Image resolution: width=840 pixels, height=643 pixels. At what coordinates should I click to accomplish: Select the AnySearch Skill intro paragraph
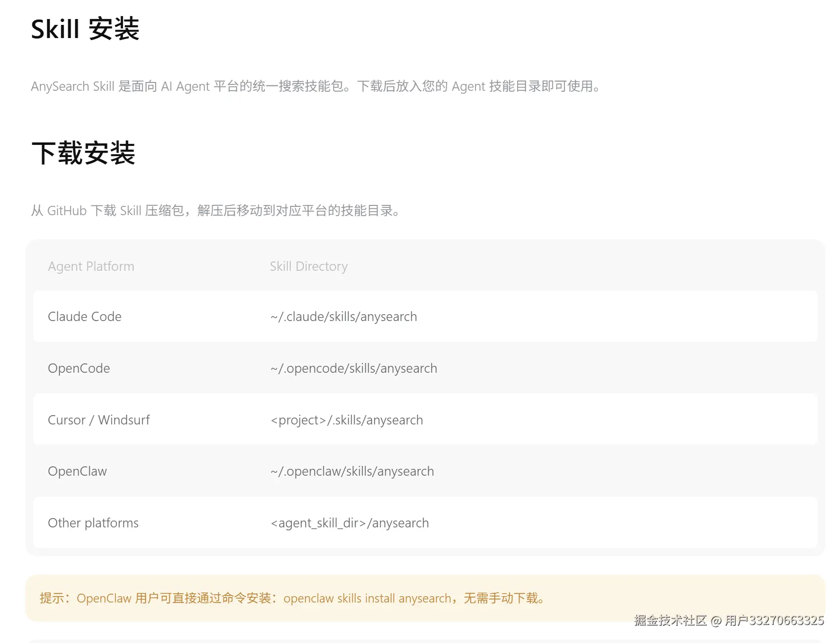point(316,86)
